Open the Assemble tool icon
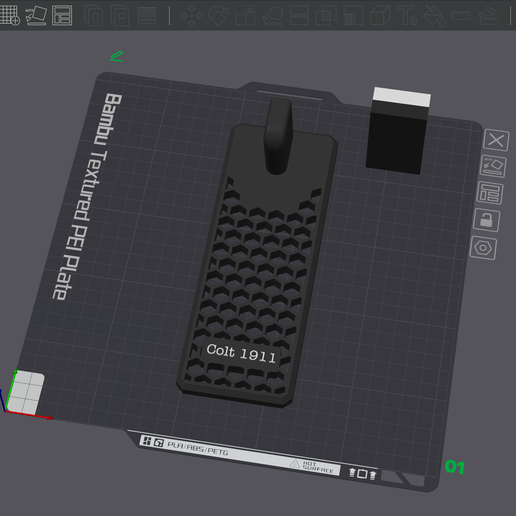Viewport: 516px width, 516px height. pyautogui.click(x=488, y=16)
